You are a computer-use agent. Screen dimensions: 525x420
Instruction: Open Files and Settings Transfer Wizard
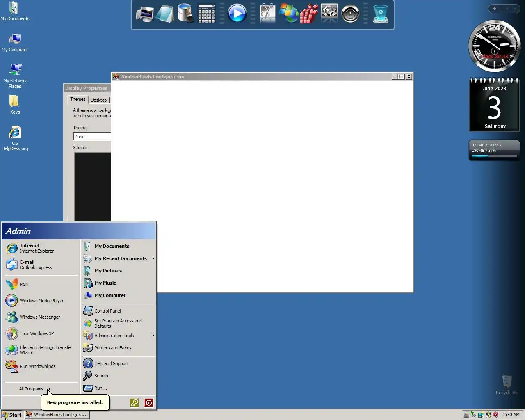[41, 349]
